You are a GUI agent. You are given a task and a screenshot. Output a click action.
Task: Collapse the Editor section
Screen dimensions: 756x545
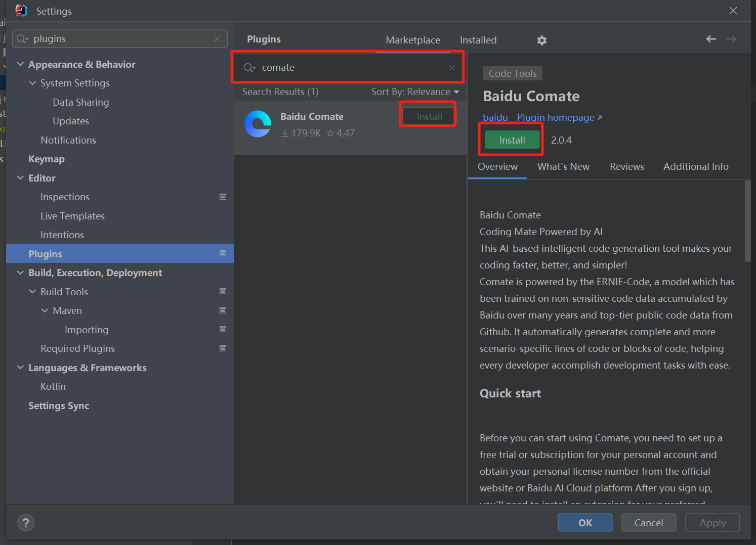pos(20,178)
